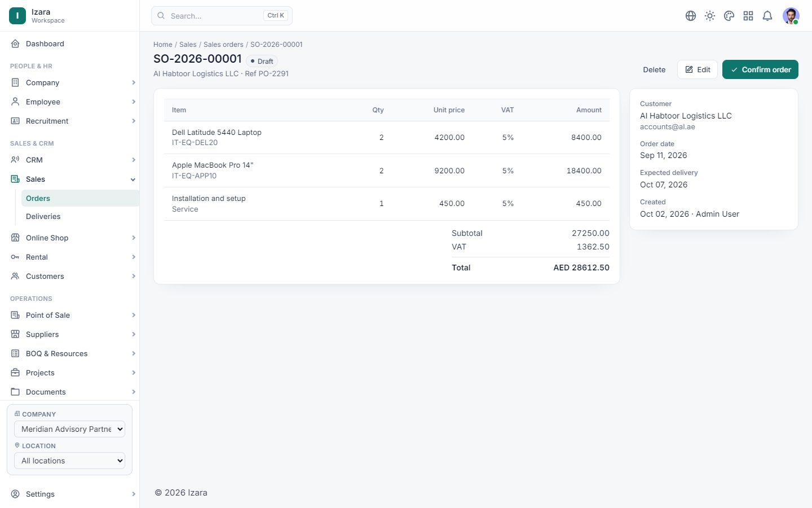Collapse the Sales menu chevron
Viewport: 812px width, 508px height.
tap(133, 179)
